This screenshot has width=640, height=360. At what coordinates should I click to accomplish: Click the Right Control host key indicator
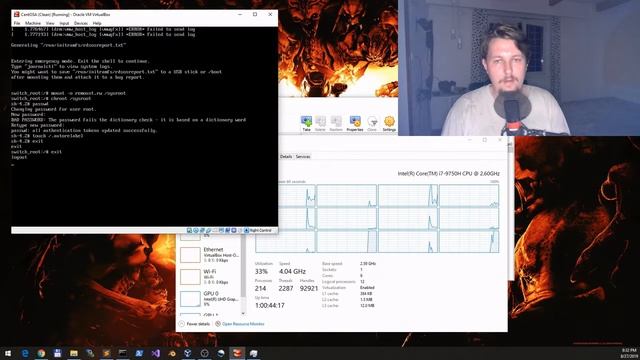pyautogui.click(x=260, y=230)
